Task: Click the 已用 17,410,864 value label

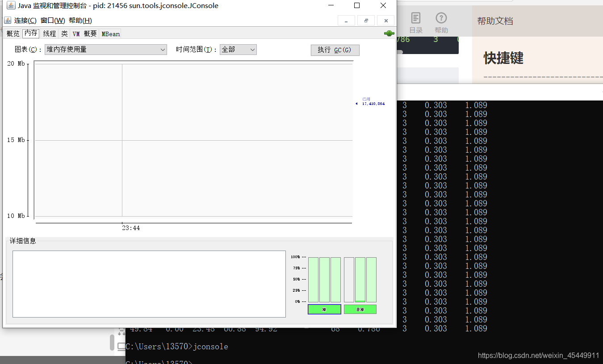Action: (x=373, y=101)
